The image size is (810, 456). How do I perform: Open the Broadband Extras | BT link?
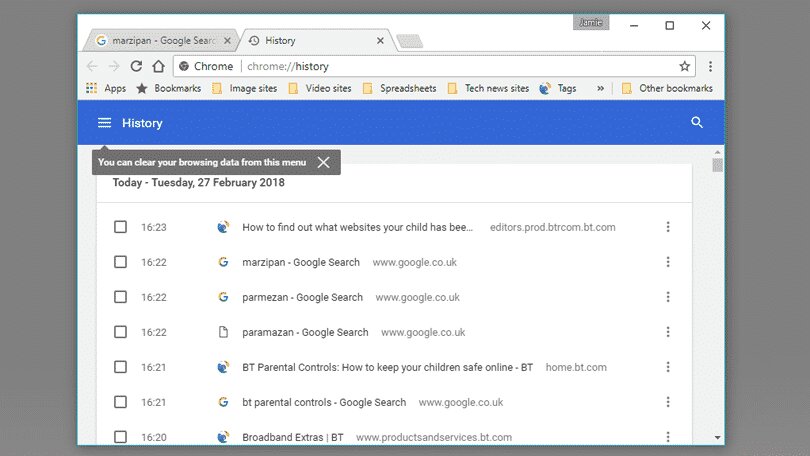293,437
